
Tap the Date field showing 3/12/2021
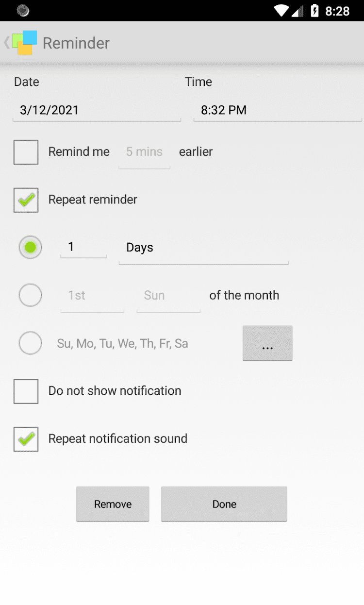97,110
